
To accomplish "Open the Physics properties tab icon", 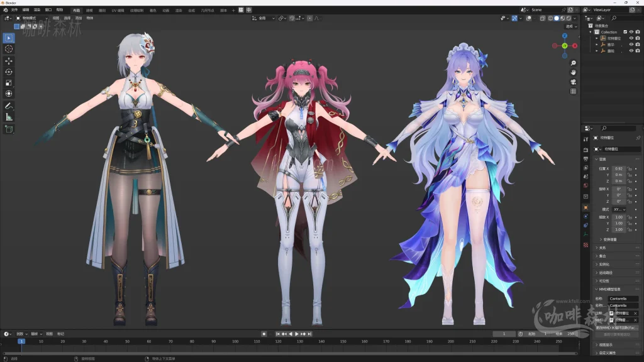I will 586,217.
